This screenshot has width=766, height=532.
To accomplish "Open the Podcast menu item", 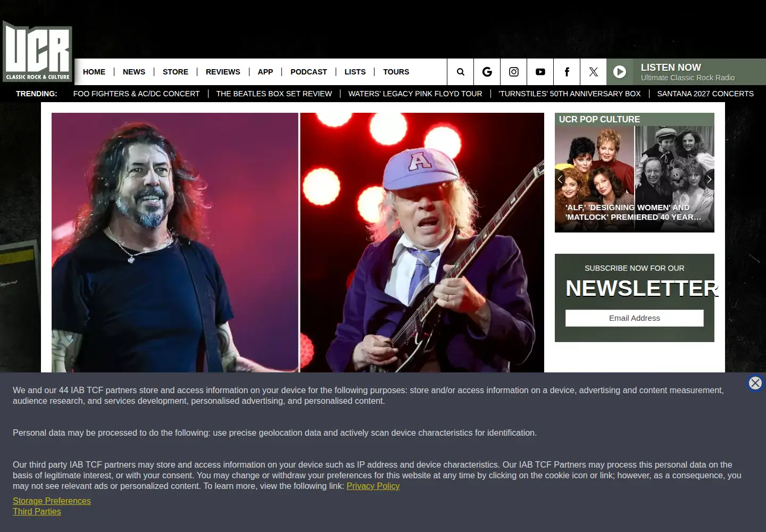I will pyautogui.click(x=309, y=72).
